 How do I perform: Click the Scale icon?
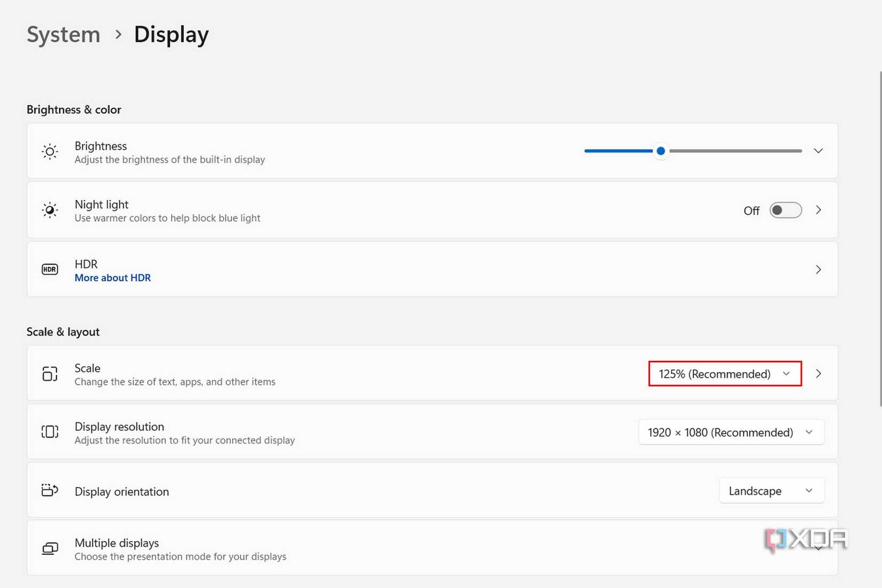(x=50, y=374)
